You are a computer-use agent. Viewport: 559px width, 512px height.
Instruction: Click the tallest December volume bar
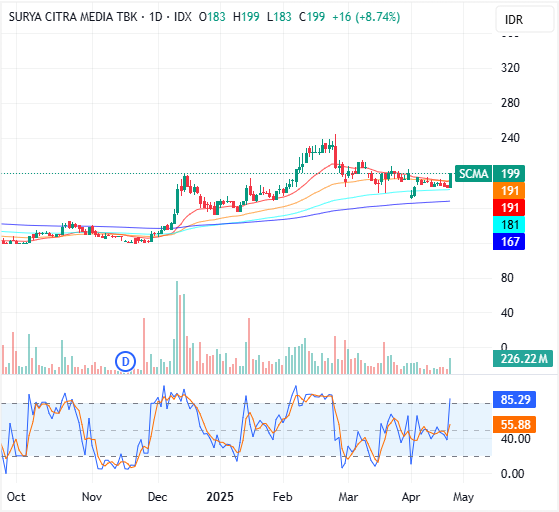pos(177,327)
